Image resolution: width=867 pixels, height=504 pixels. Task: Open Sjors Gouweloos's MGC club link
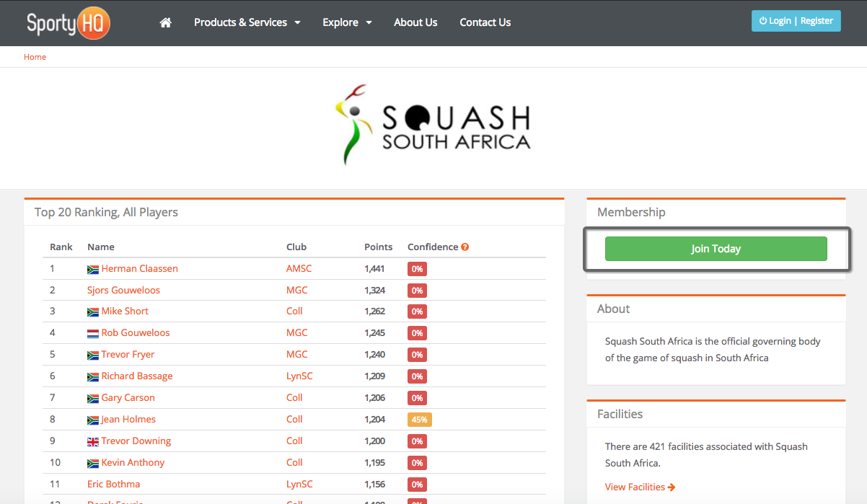(297, 290)
